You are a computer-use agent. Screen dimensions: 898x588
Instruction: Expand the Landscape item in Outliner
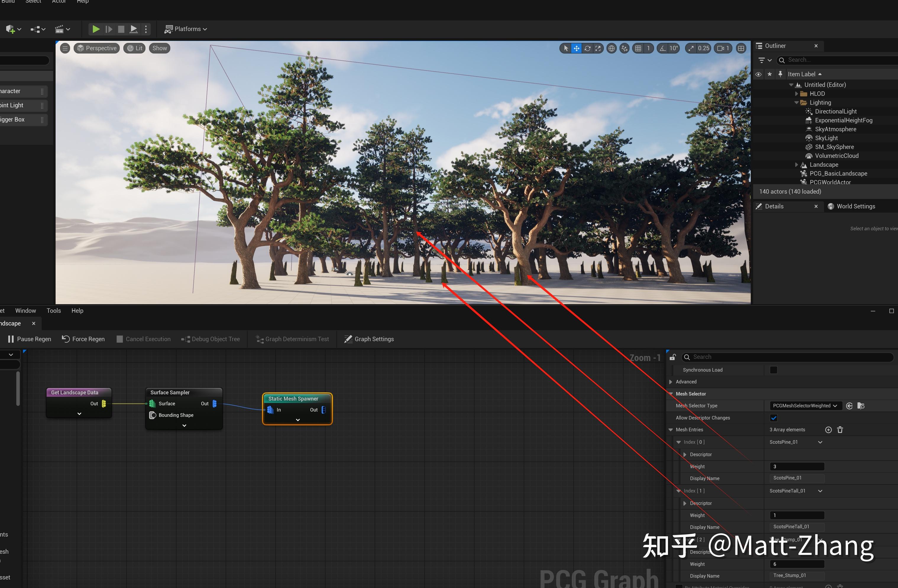pyautogui.click(x=796, y=165)
